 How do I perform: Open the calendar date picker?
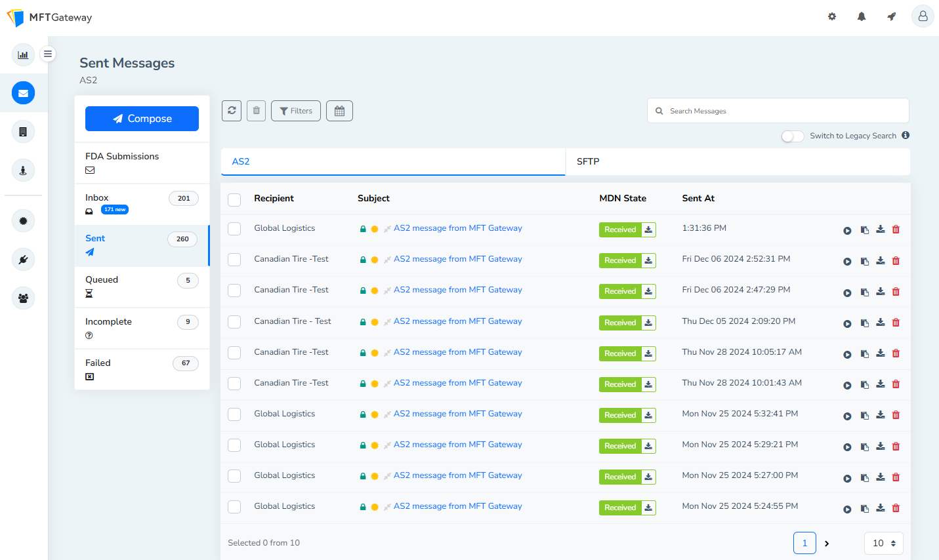tap(339, 111)
